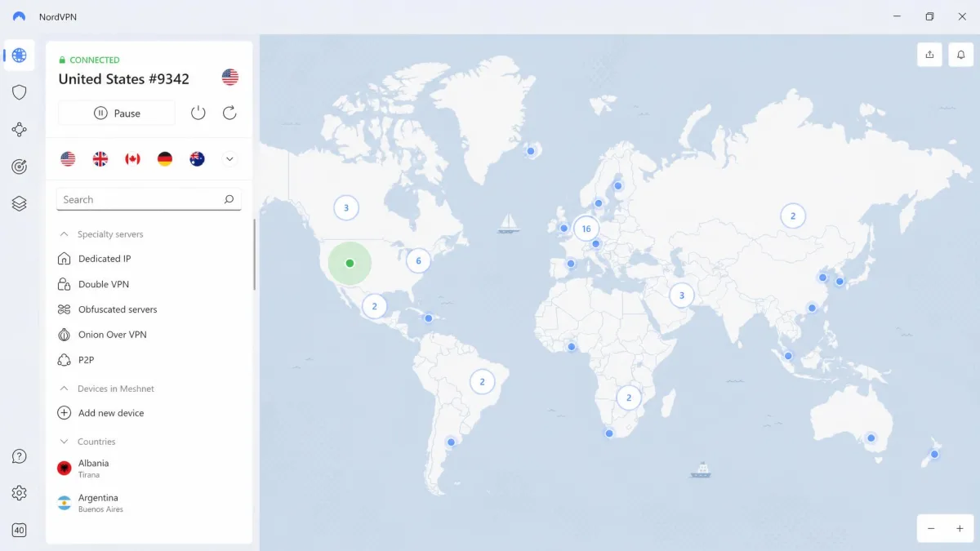Zoom in the map with plus
Screen dimensions: 980x551
tap(960, 529)
